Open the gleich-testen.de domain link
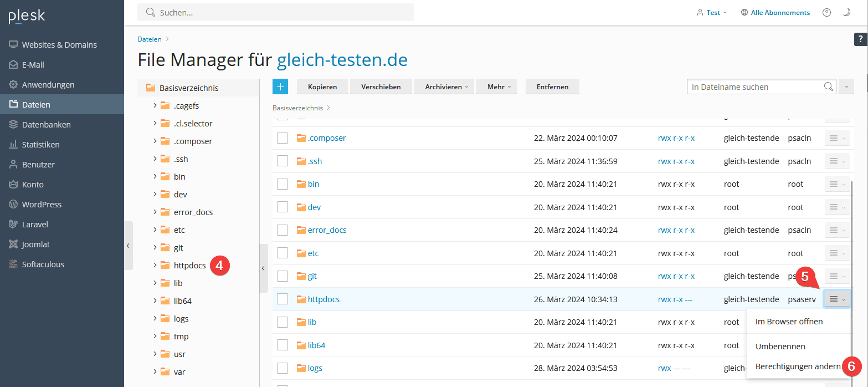Screen dimensions: 868x387 click(x=342, y=59)
